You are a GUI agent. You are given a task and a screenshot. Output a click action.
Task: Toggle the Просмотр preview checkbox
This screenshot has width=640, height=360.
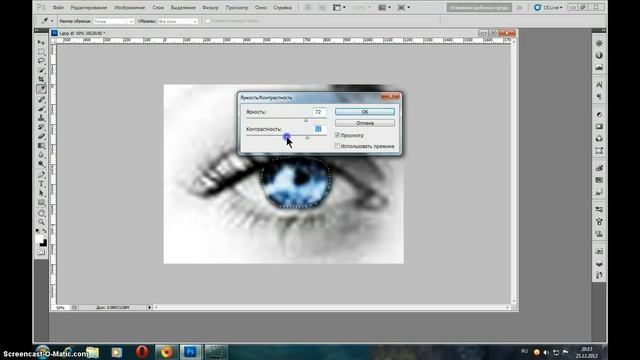point(338,135)
